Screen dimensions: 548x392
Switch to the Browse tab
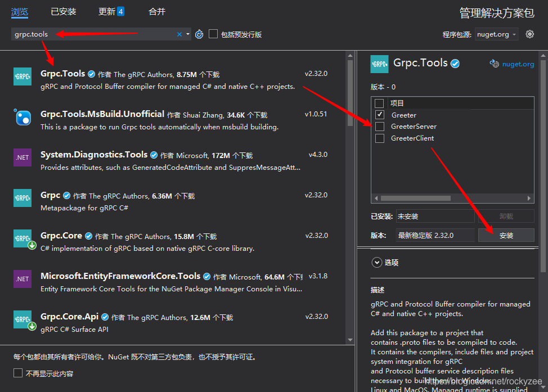click(x=20, y=12)
